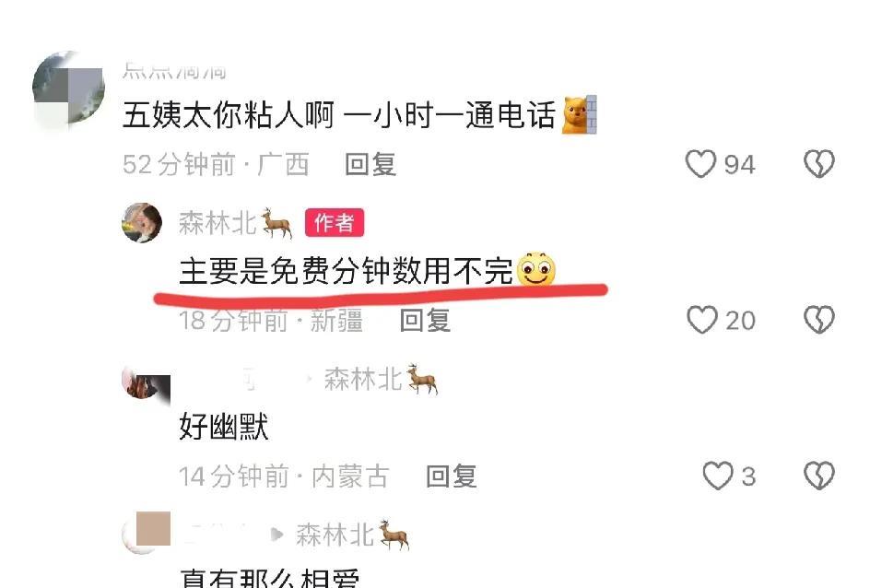
Task: Dislike the 好幽默 reply
Action: pos(819,476)
